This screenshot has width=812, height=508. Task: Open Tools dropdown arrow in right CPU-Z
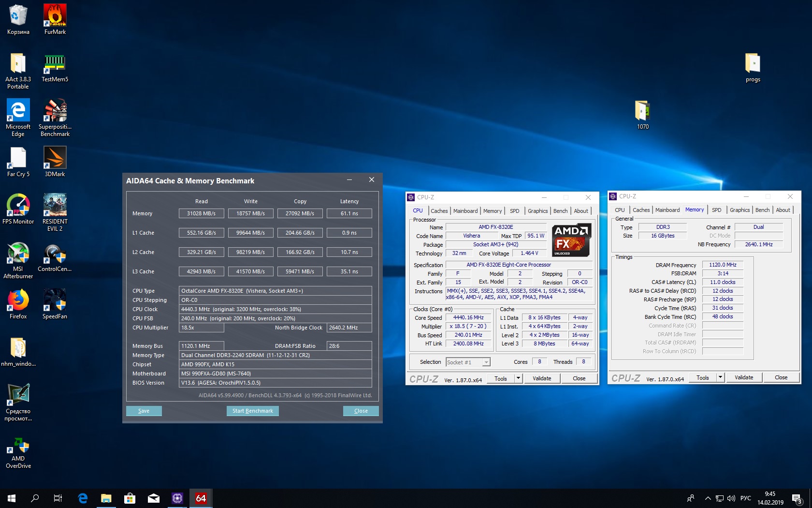[x=720, y=377]
